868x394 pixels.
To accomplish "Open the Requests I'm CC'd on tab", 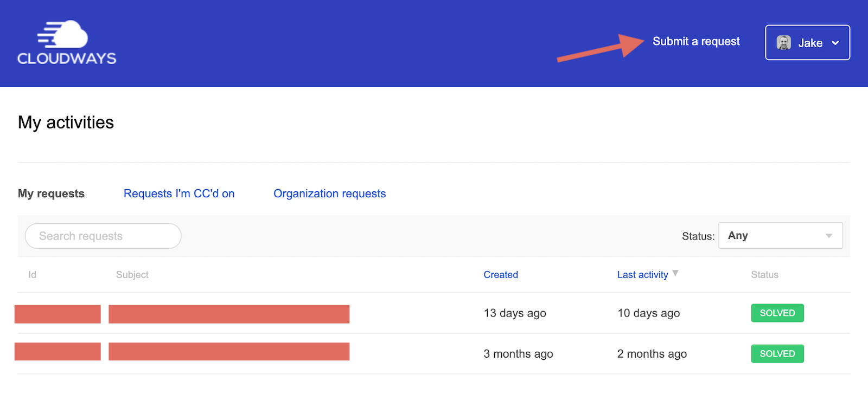I will [x=179, y=194].
